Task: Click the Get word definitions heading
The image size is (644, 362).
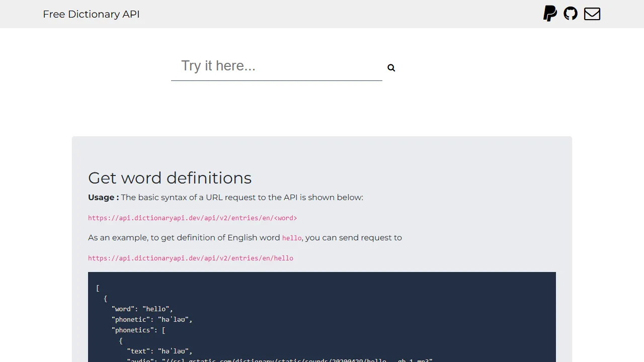Action: pyautogui.click(x=170, y=178)
